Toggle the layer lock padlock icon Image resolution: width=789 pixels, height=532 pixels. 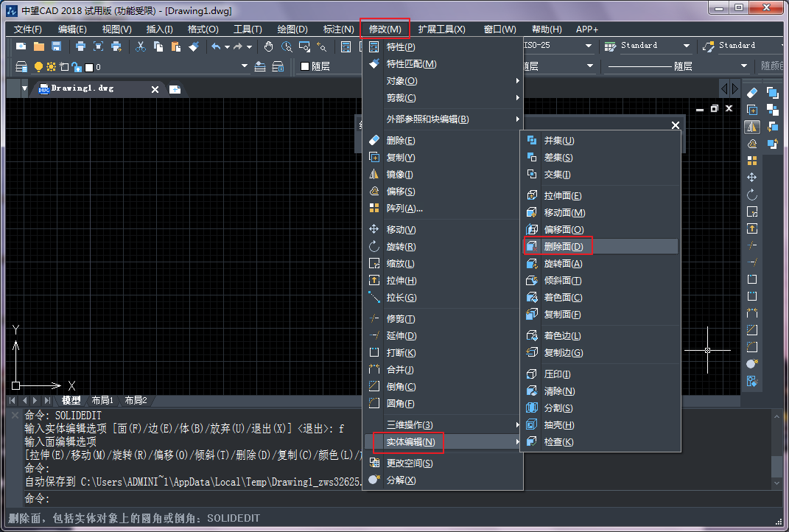[x=76, y=66]
